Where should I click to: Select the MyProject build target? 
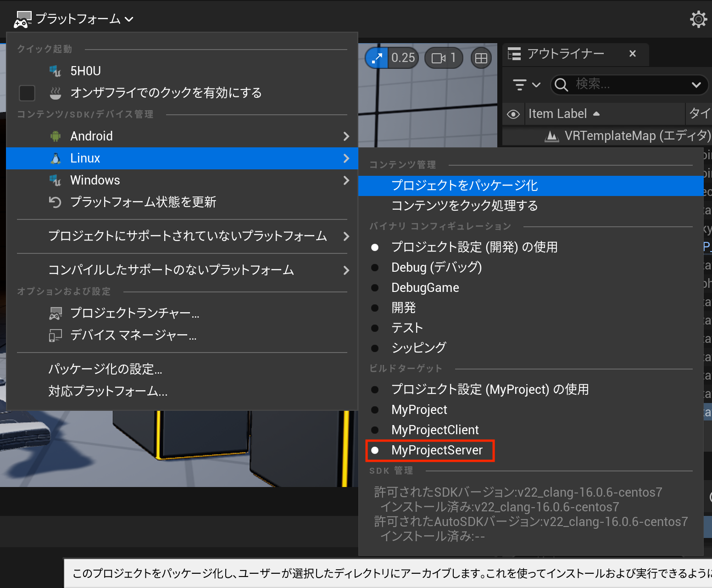tap(531, 409)
